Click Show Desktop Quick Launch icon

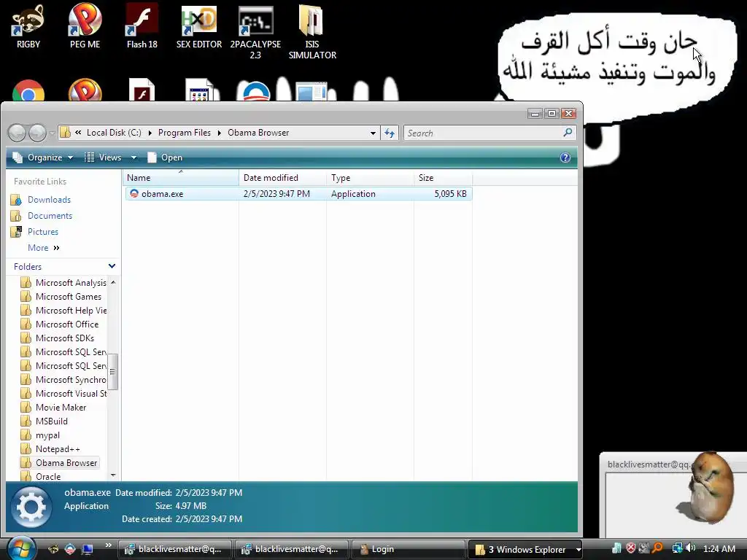[x=88, y=549]
